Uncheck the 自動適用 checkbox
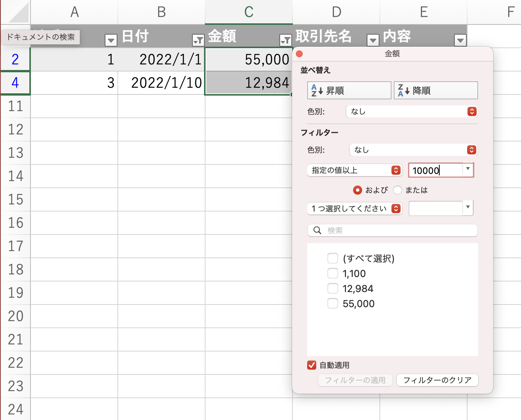 tap(312, 365)
